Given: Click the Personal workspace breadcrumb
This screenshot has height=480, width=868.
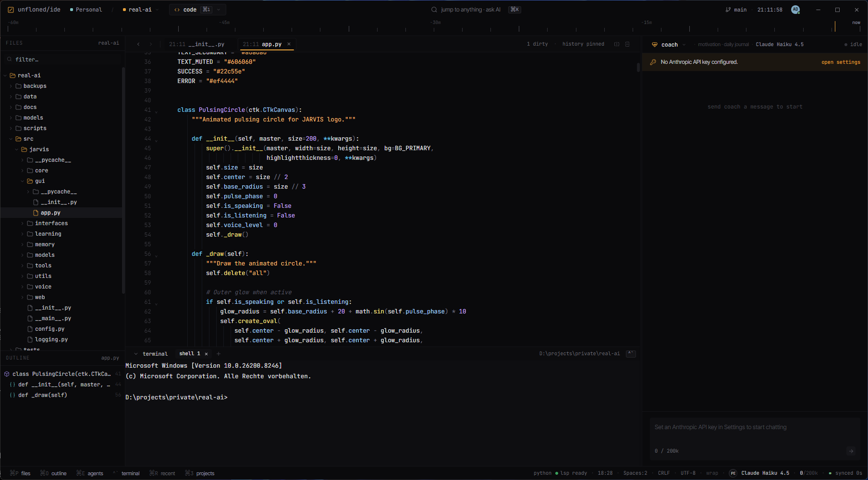Looking at the screenshot, I should pos(86,10).
